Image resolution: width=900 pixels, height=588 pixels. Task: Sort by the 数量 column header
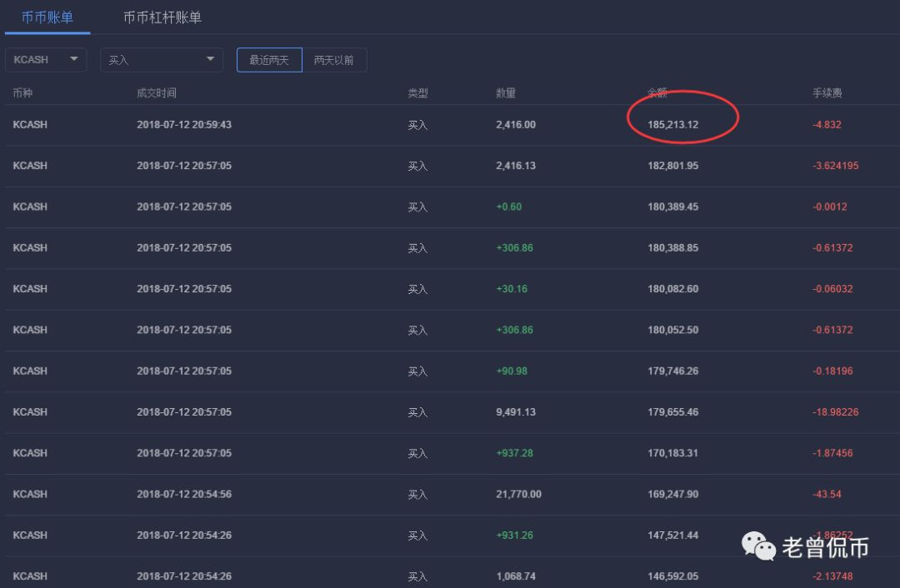pos(505,92)
